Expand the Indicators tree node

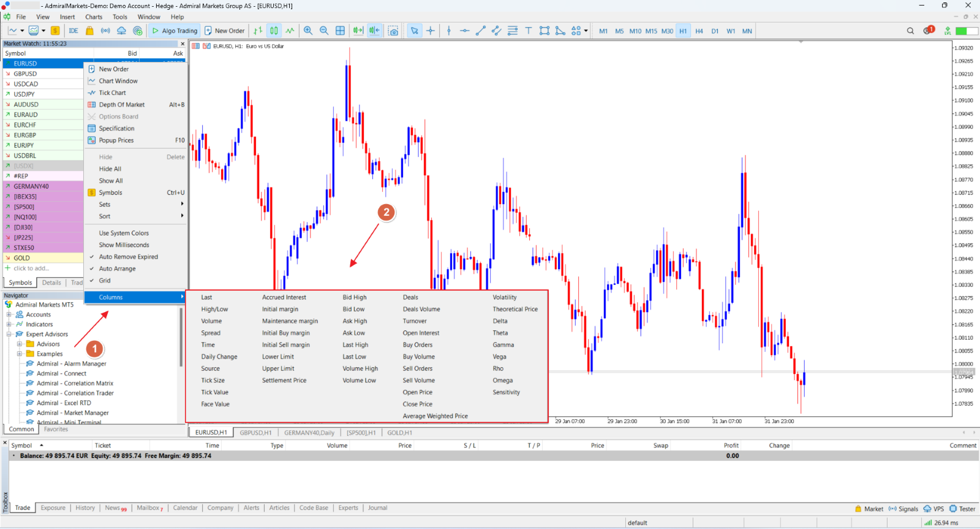click(9, 324)
